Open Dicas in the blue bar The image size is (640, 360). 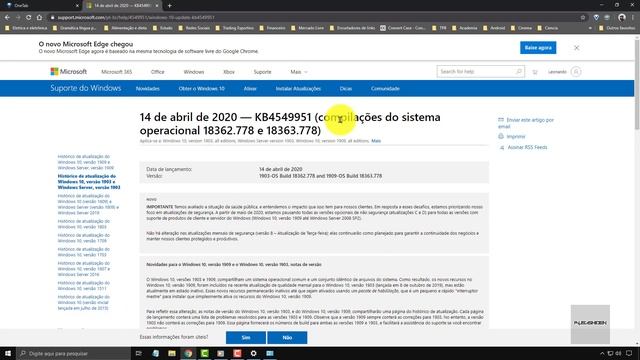pyautogui.click(x=346, y=89)
